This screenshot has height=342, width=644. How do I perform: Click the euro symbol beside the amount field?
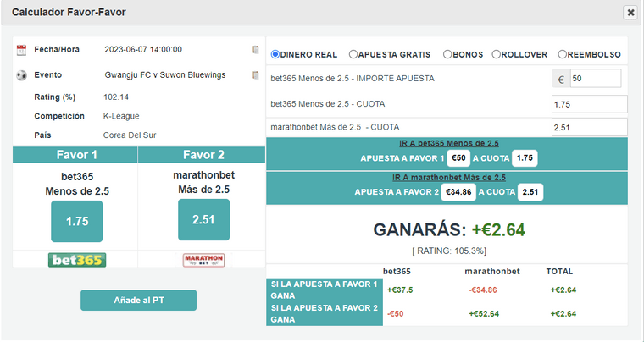pyautogui.click(x=561, y=79)
